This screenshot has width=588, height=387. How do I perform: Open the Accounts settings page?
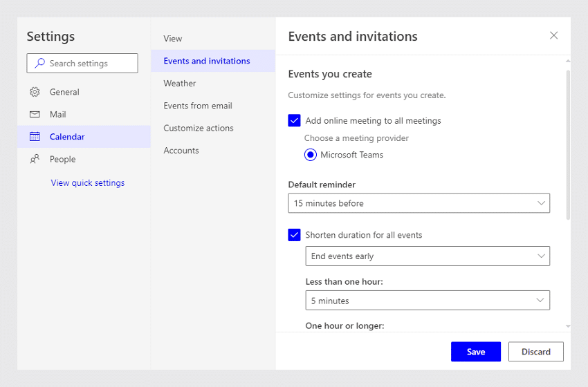pyautogui.click(x=213, y=150)
